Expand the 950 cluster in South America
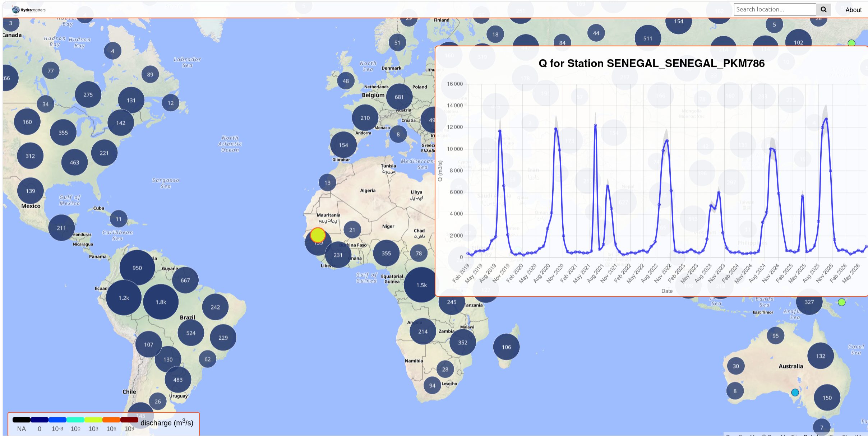Screen dimensions: 868x436 [137, 268]
